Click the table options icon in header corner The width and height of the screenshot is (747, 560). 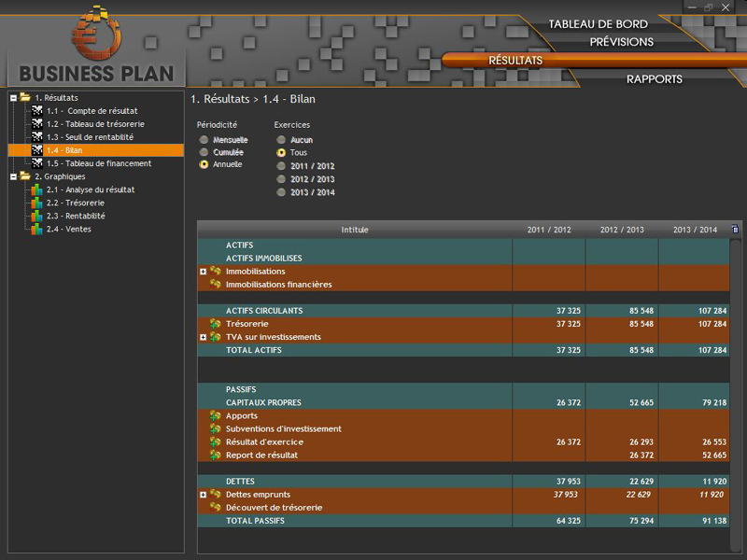pyautogui.click(x=735, y=229)
